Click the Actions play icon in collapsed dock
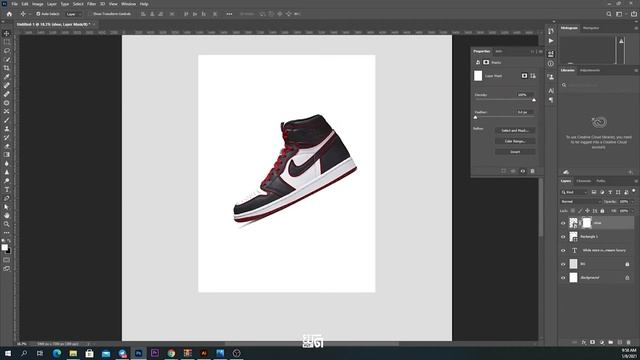 point(551,41)
